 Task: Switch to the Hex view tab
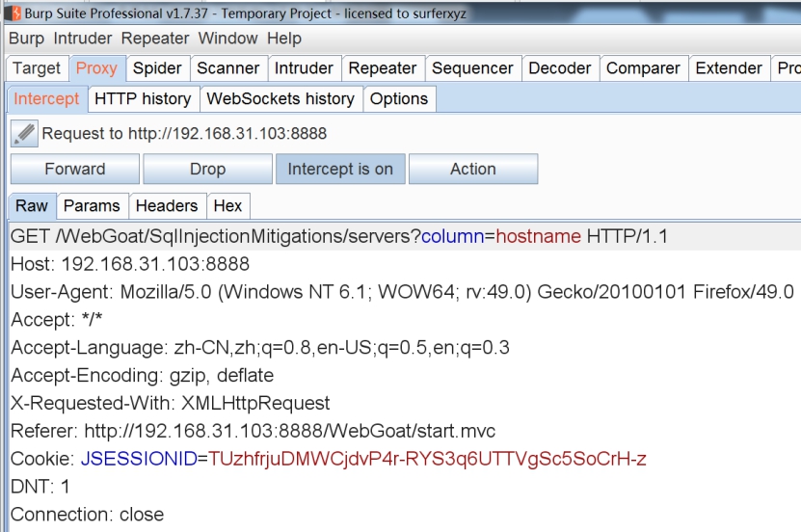tap(227, 205)
